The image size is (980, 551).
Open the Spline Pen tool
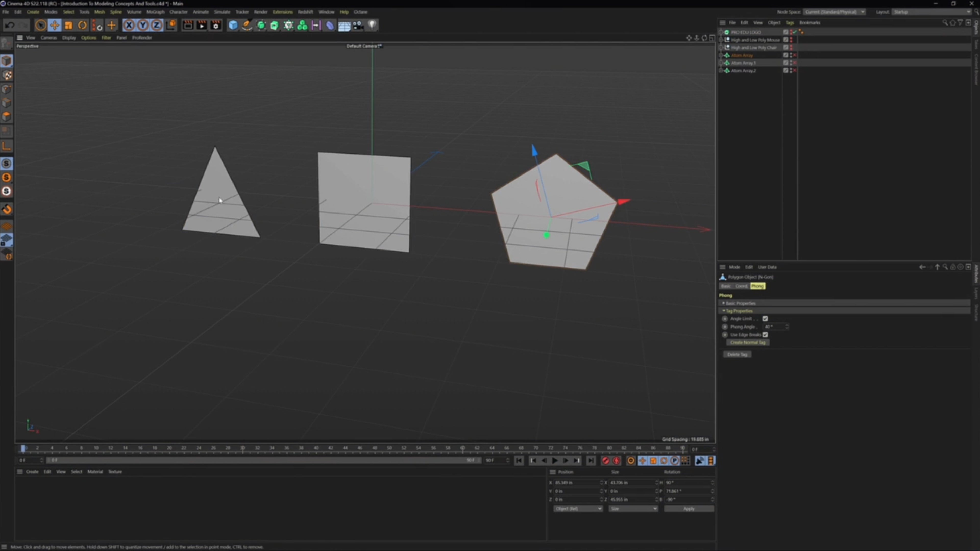coord(247,26)
